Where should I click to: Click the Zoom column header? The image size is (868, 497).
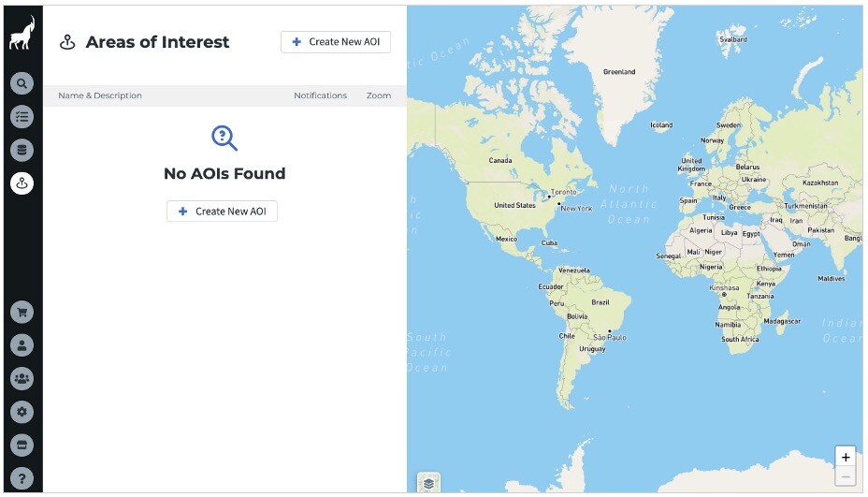point(379,95)
